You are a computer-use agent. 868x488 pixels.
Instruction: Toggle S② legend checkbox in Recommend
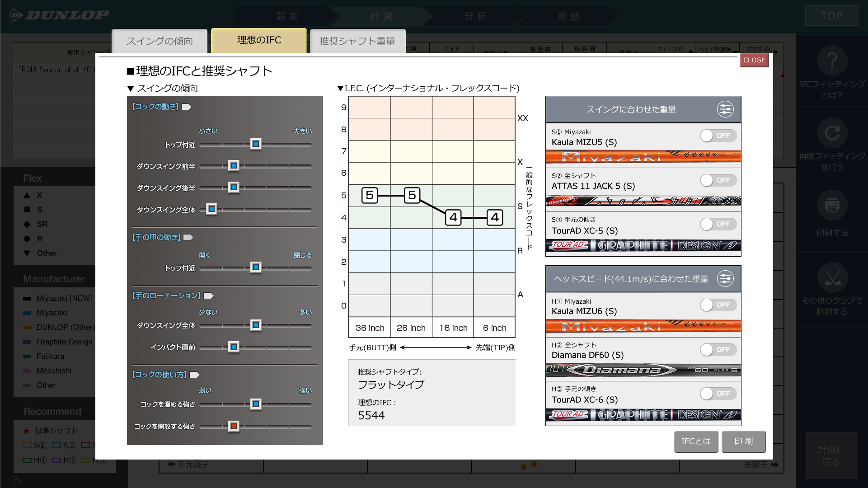pos(56,446)
